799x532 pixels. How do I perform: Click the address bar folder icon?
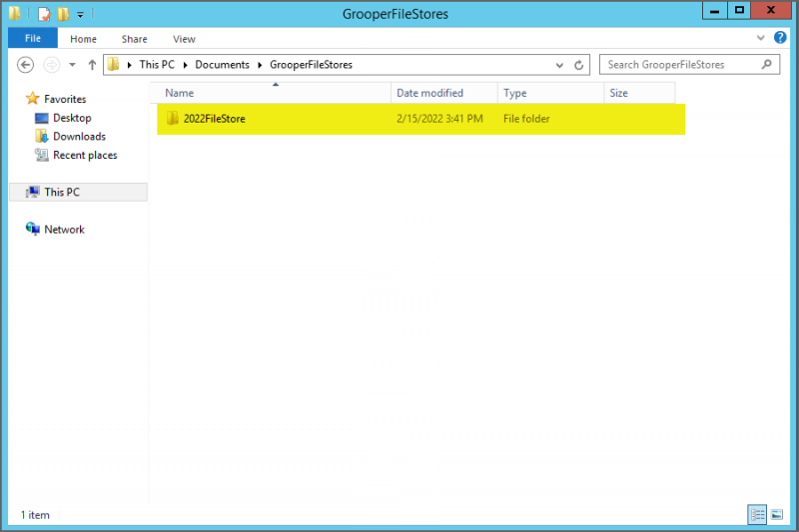click(114, 64)
